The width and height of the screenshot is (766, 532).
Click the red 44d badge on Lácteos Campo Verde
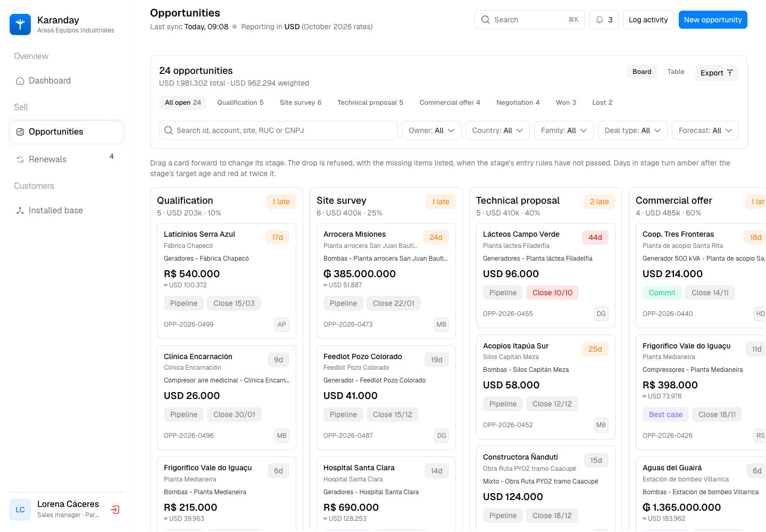[x=595, y=237]
